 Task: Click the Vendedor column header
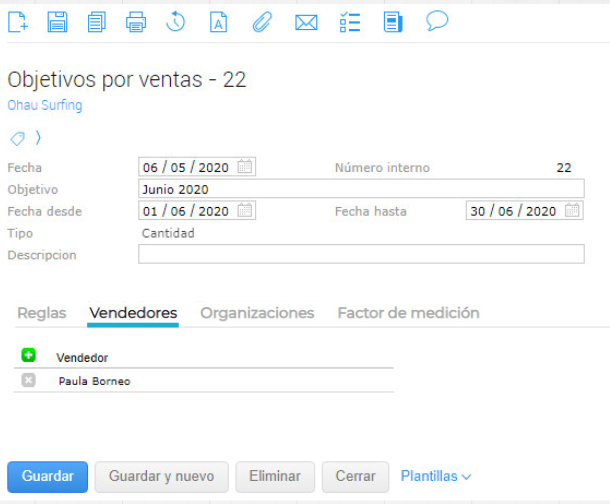pos(82,357)
